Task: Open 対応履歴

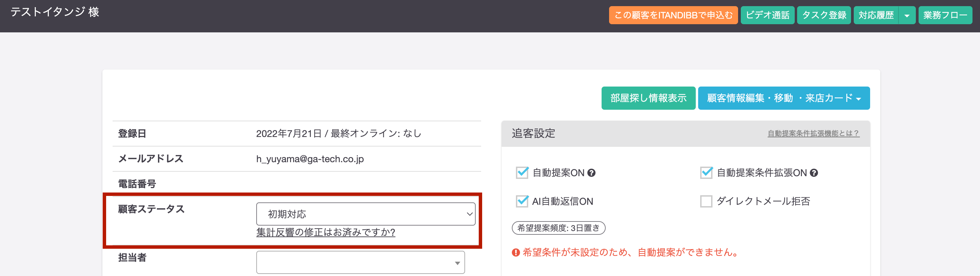Action: click(x=876, y=15)
